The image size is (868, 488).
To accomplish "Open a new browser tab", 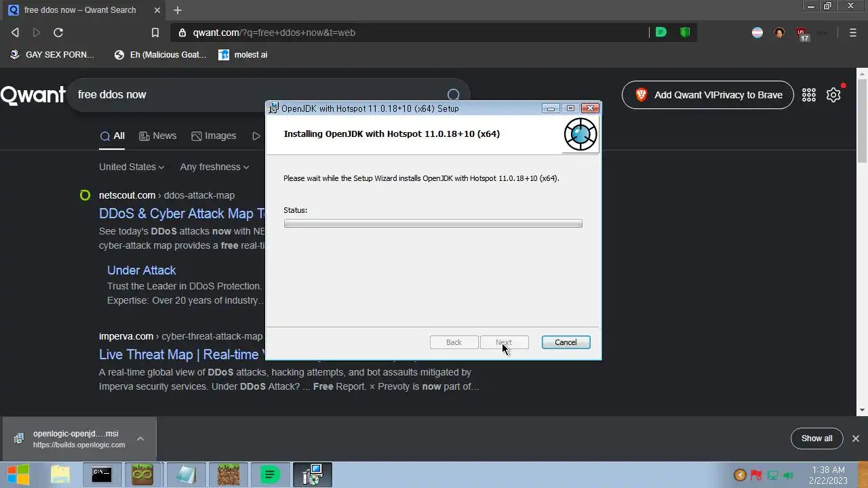I will coord(178,10).
